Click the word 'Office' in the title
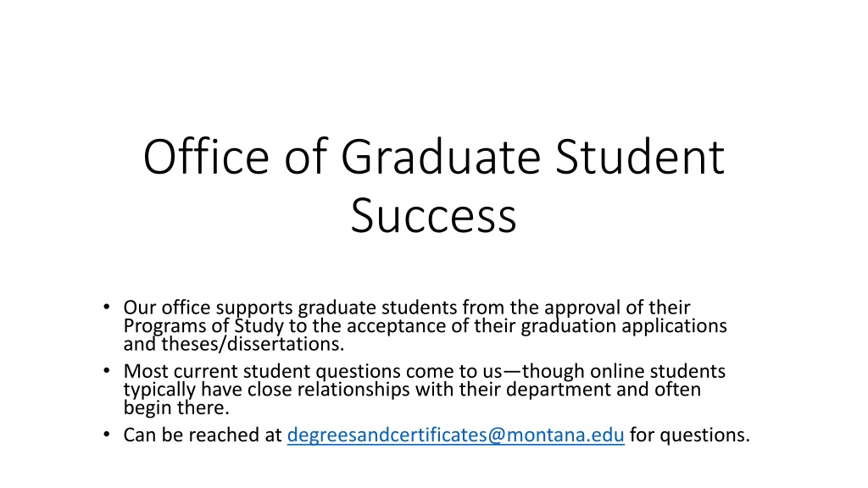 pyautogui.click(x=206, y=157)
